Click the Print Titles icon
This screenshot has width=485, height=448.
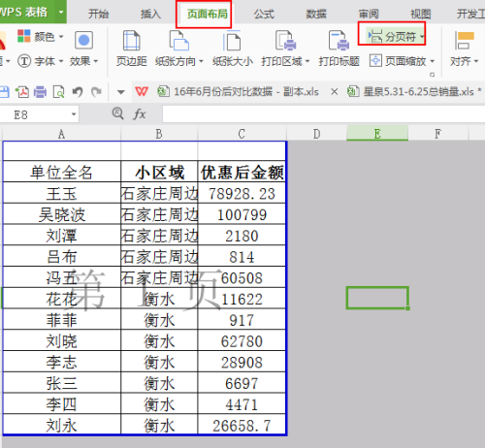click(x=339, y=41)
